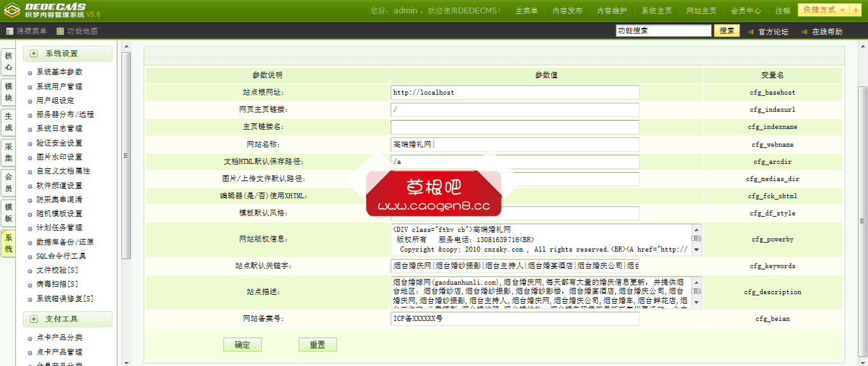Viewport: 868px width, 366px height.
Task: Open the 快捷方式 dropdown arrow
Action: coord(843,10)
